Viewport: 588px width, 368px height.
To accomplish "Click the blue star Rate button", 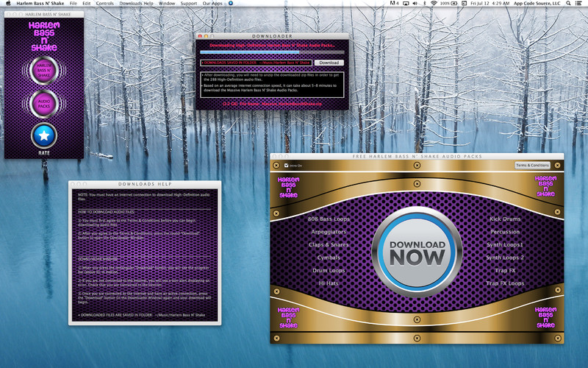I will click(44, 135).
